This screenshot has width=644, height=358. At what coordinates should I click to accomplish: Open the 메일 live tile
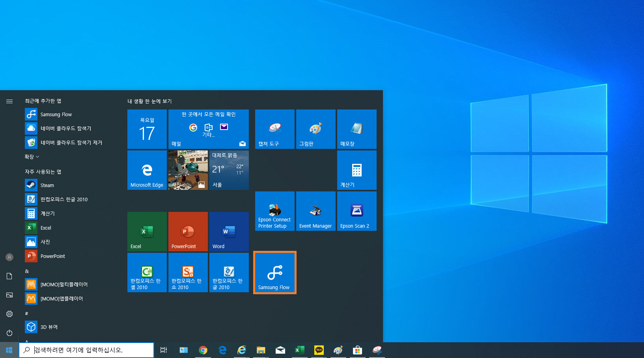pyautogui.click(x=209, y=129)
